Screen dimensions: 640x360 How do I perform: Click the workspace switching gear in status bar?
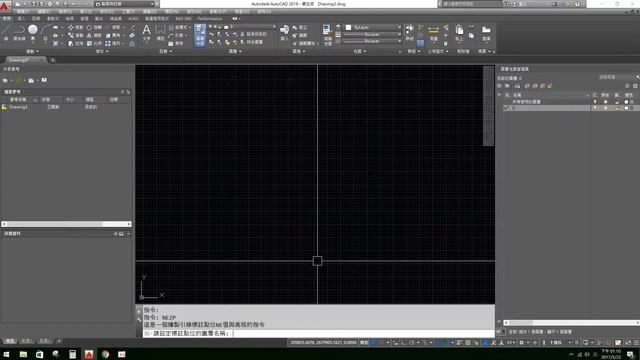point(522,343)
